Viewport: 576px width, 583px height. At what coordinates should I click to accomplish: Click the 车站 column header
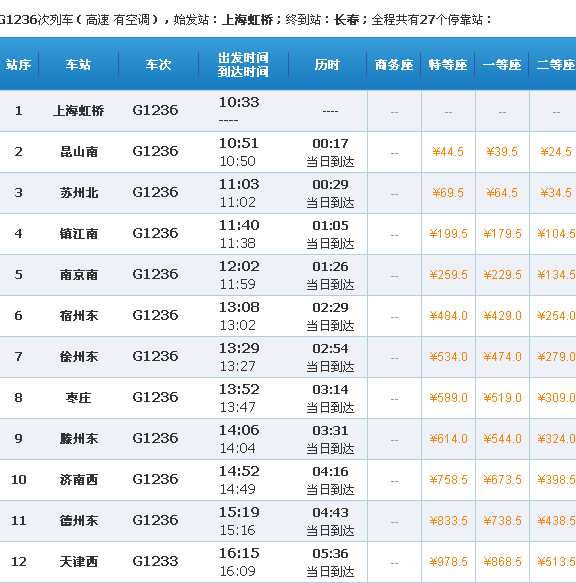[x=78, y=65]
